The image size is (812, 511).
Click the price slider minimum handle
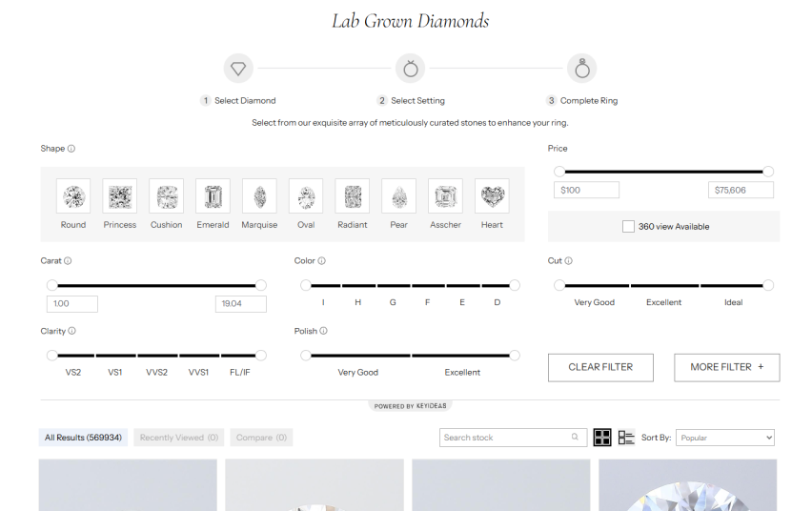click(x=559, y=172)
